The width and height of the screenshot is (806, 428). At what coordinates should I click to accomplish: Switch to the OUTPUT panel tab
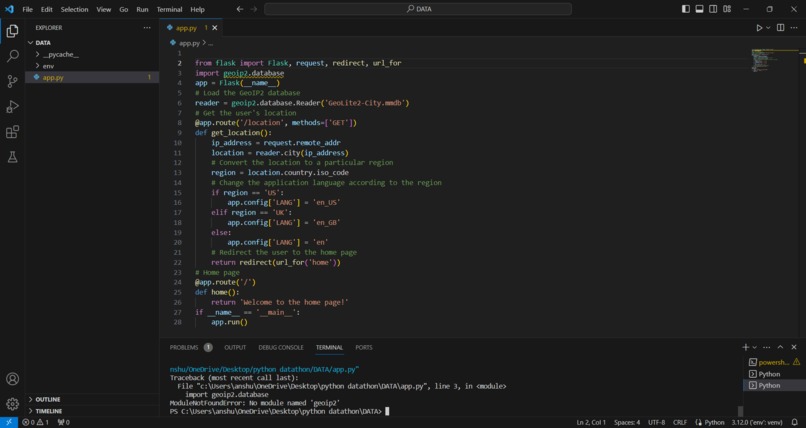click(x=235, y=347)
